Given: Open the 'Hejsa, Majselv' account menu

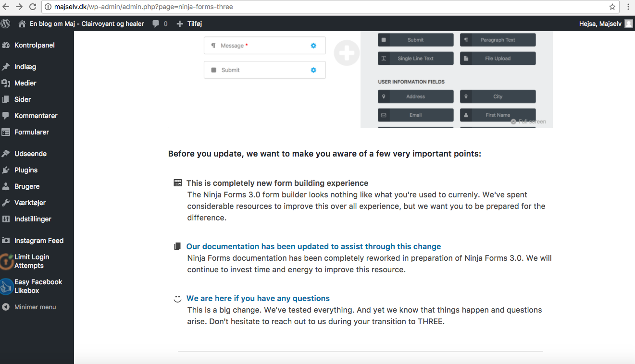Looking at the screenshot, I should 606,24.
